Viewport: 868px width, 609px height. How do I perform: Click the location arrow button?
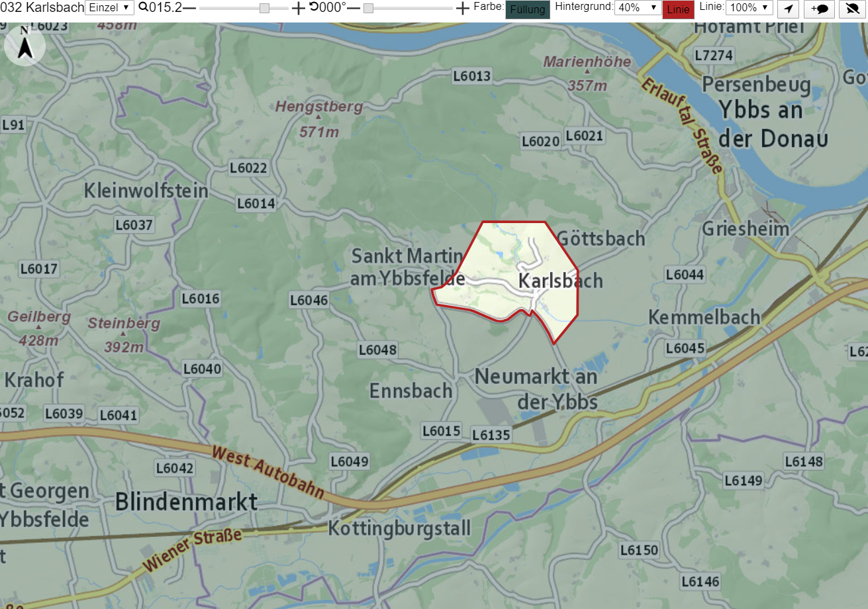point(788,9)
